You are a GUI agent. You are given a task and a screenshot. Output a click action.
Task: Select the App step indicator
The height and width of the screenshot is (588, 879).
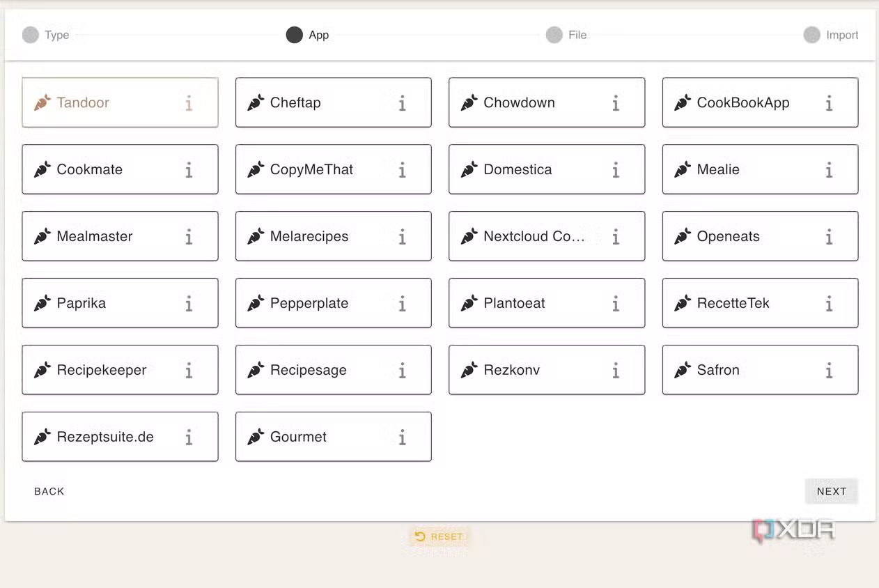tap(295, 35)
